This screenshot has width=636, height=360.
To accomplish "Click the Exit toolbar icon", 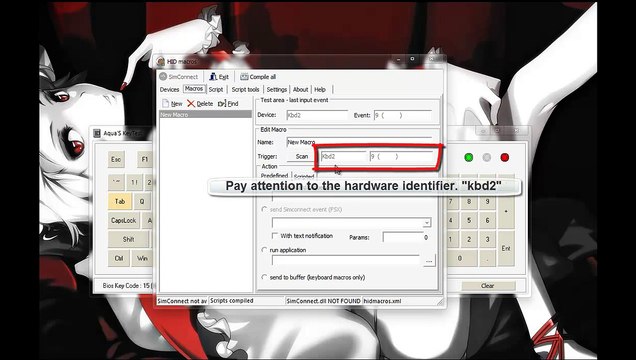I will tap(213, 76).
